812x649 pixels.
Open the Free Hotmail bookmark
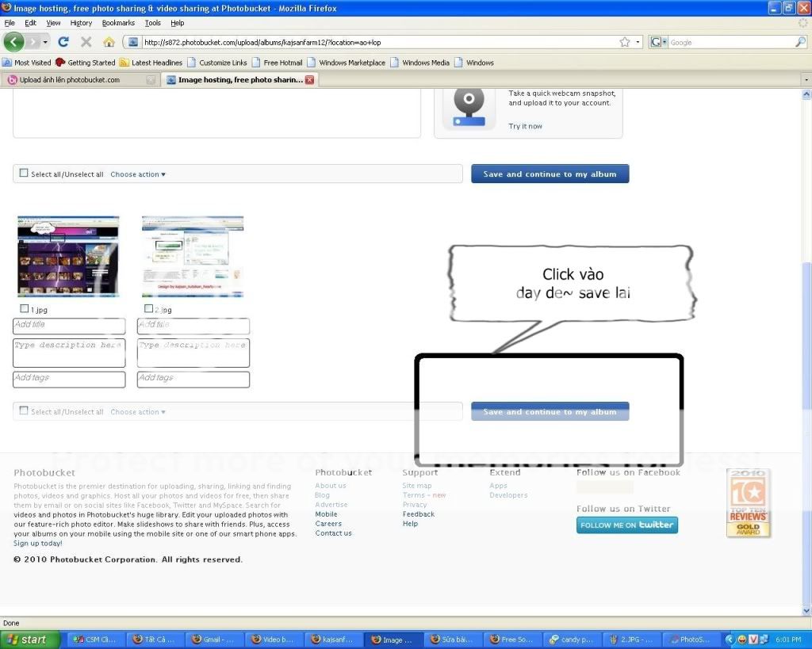[277, 63]
